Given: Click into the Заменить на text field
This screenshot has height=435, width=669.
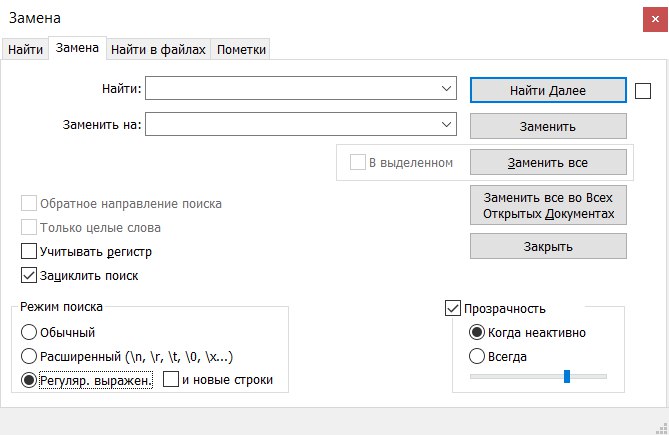Looking at the screenshot, I should coord(292,125).
